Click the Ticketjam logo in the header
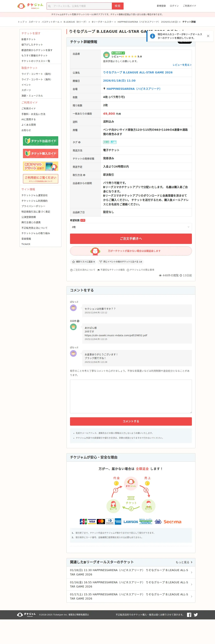 point(30,6)
